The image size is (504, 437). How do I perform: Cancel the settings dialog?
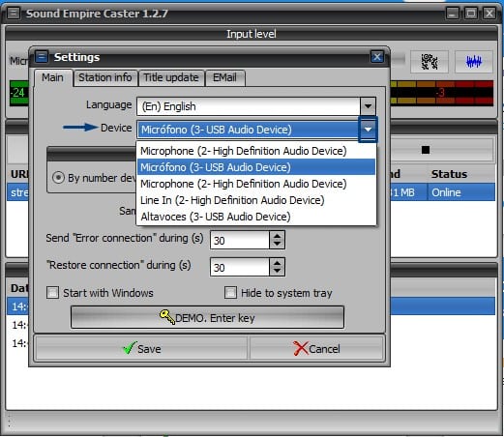(316, 348)
